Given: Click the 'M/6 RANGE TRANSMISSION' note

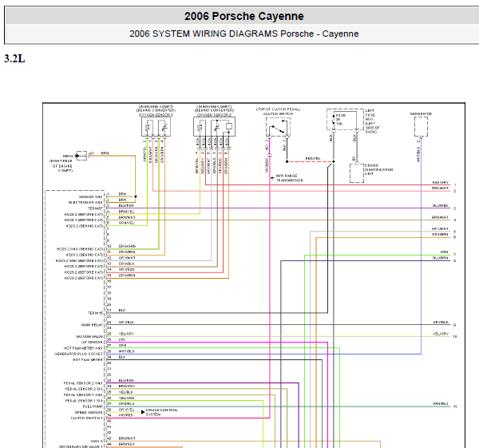Looking at the screenshot, I should click(x=289, y=178).
